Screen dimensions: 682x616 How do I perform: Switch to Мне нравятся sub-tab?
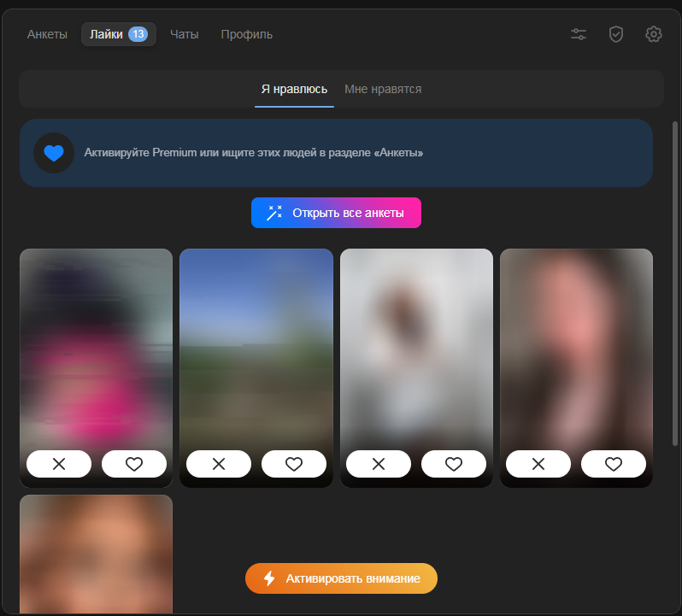tap(383, 89)
